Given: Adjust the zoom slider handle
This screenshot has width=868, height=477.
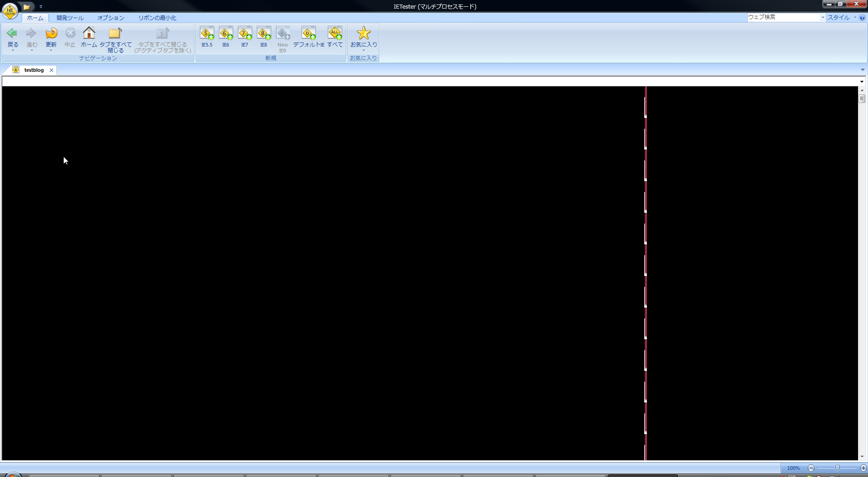Looking at the screenshot, I should (837, 468).
